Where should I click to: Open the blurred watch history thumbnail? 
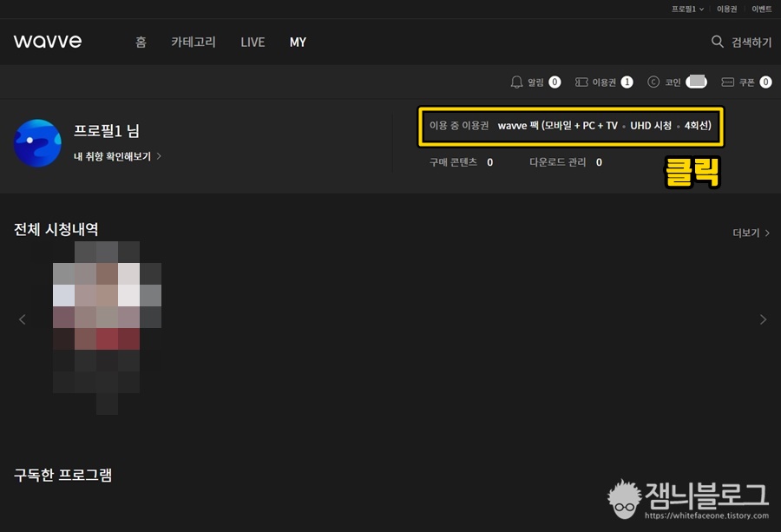click(107, 328)
